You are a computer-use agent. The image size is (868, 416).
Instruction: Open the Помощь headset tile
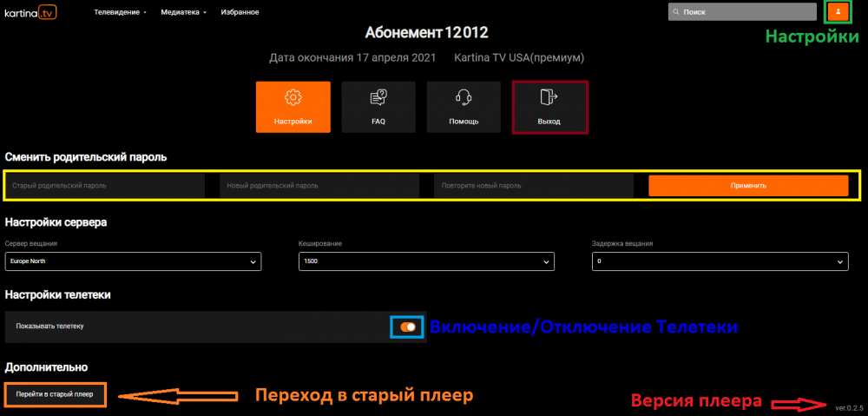464,107
